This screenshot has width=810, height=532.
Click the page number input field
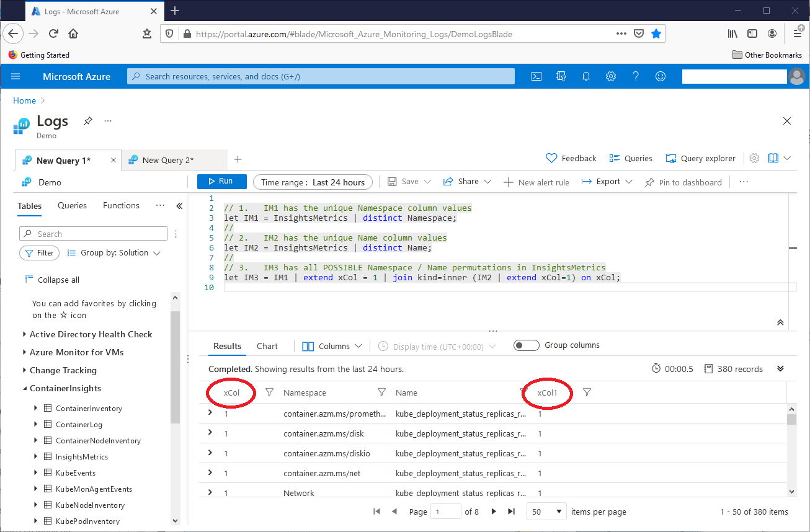pos(447,511)
